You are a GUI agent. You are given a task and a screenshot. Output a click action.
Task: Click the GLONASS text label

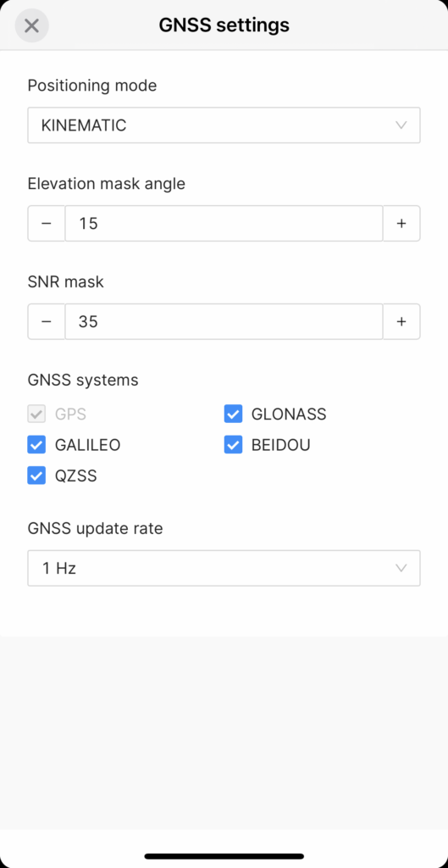coord(289,414)
